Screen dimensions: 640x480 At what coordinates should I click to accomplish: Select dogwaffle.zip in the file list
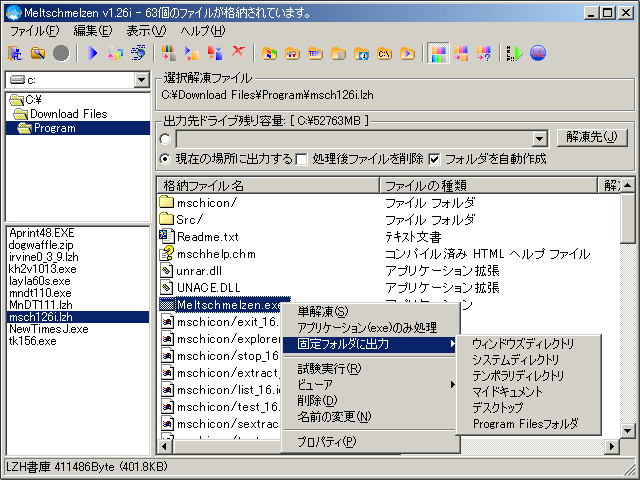(x=41, y=245)
